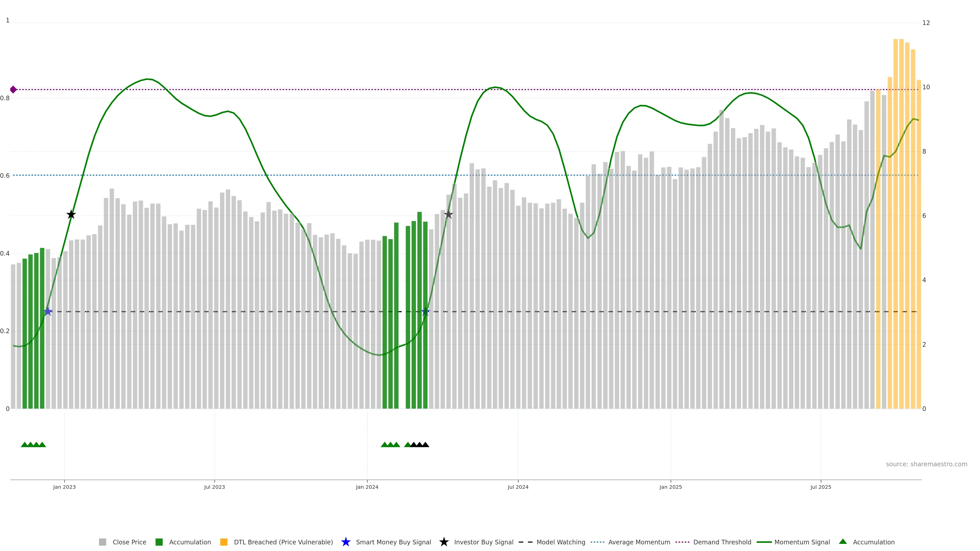Click the blue star Smart Money legend icon
The width and height of the screenshot is (980, 551).
click(x=346, y=542)
